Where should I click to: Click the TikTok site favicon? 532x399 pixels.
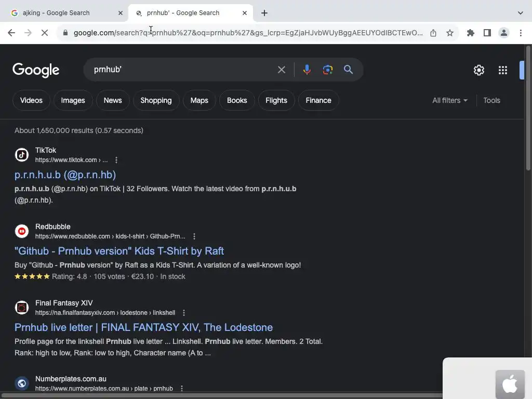pos(22,155)
